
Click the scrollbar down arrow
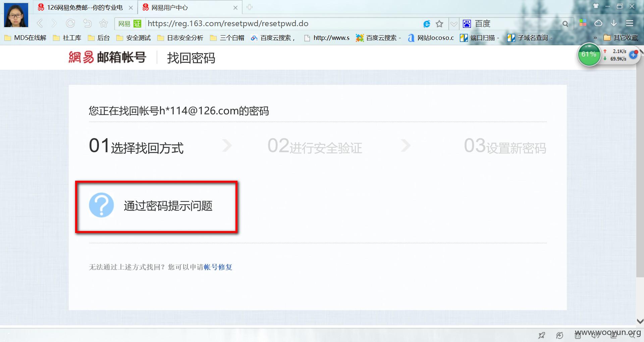coord(640,321)
